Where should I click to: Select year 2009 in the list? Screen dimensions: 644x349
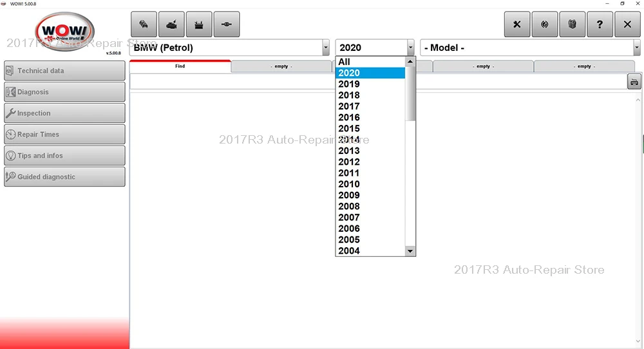pyautogui.click(x=370, y=195)
